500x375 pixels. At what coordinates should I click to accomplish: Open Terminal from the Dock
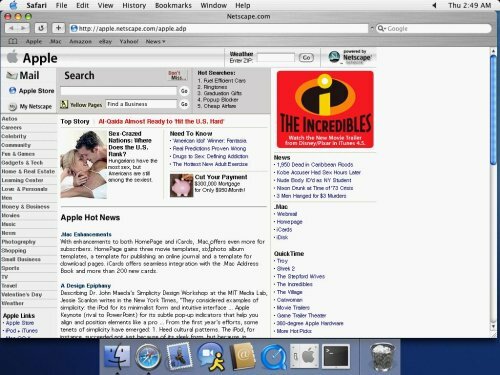pyautogui.click(x=336, y=357)
